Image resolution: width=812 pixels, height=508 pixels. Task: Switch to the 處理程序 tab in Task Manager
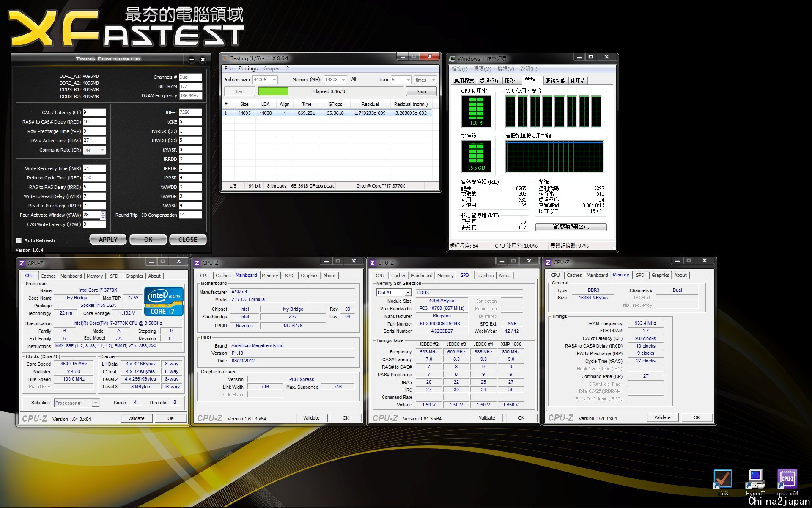[489, 80]
